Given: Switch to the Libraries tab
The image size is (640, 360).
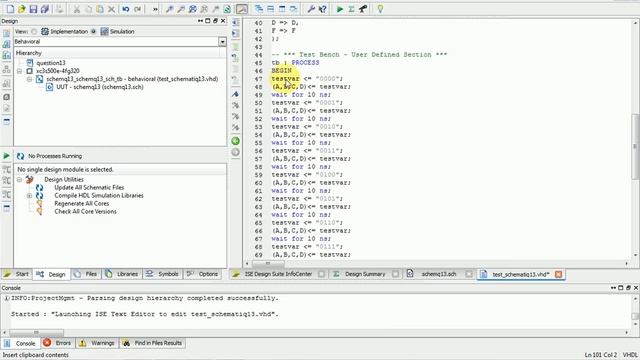Looking at the screenshot, I should pos(122,274).
